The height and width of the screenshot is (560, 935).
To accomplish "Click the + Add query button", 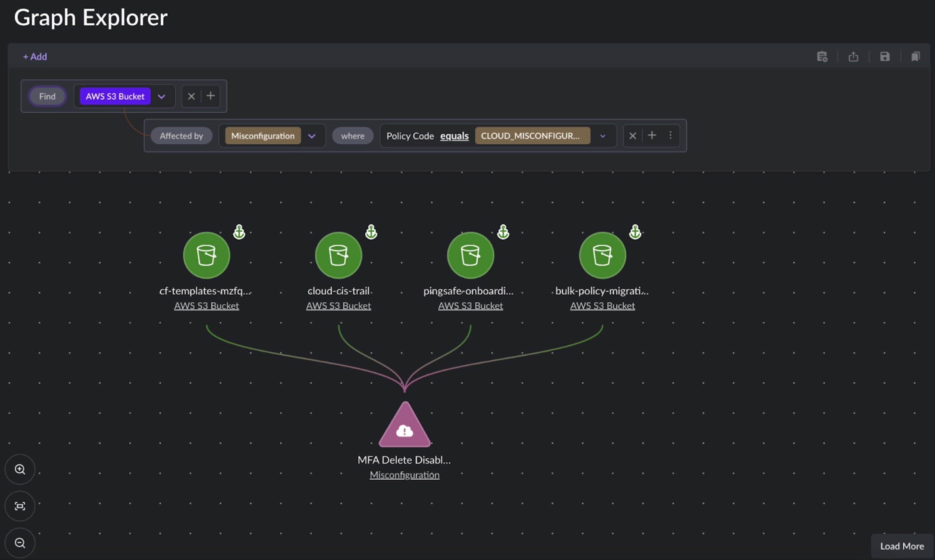I will (x=35, y=57).
